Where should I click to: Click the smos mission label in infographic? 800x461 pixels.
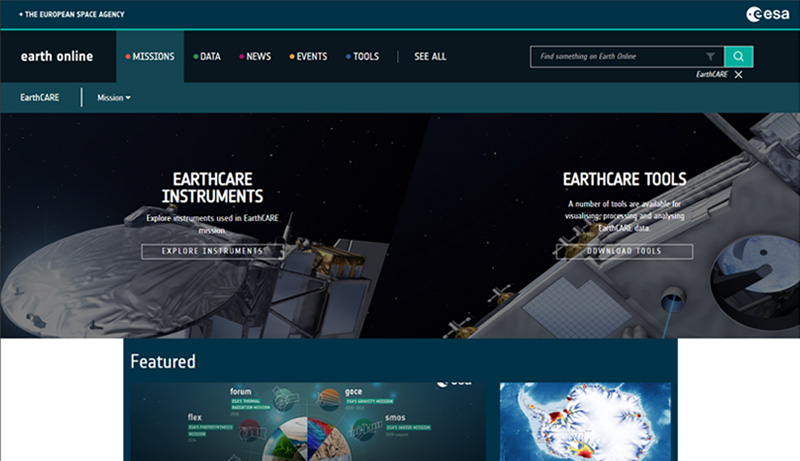(395, 418)
